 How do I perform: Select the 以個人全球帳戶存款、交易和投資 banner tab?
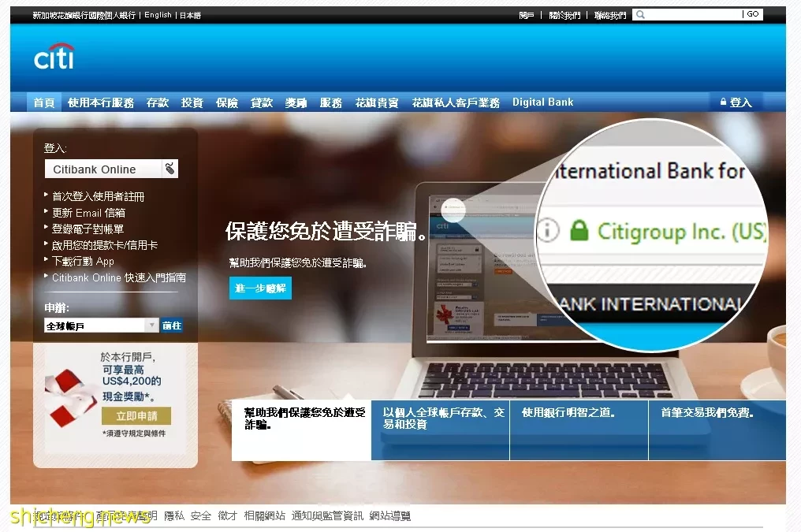coord(441,430)
